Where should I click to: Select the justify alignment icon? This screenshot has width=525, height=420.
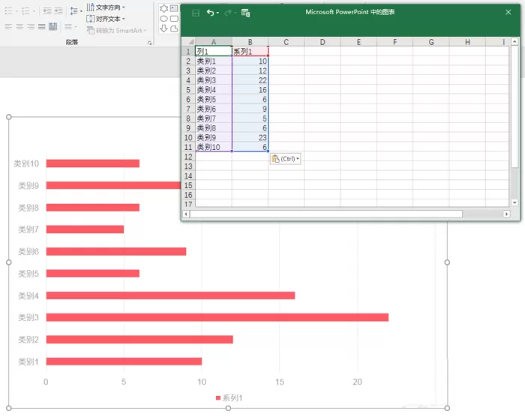point(41,26)
